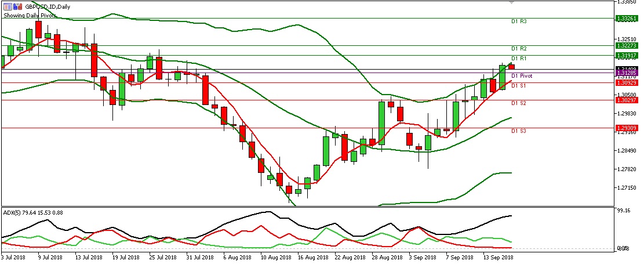Click the green 1.33261 price tag

tap(627, 19)
